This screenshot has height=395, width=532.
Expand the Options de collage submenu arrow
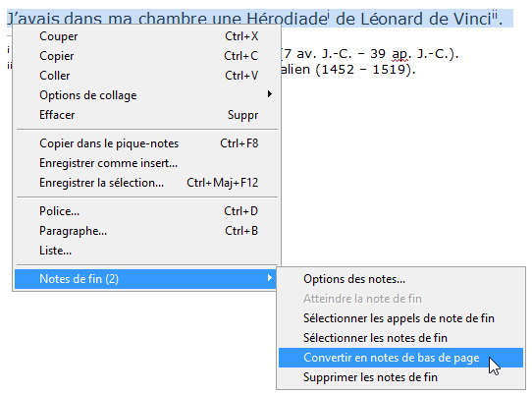pyautogui.click(x=269, y=94)
